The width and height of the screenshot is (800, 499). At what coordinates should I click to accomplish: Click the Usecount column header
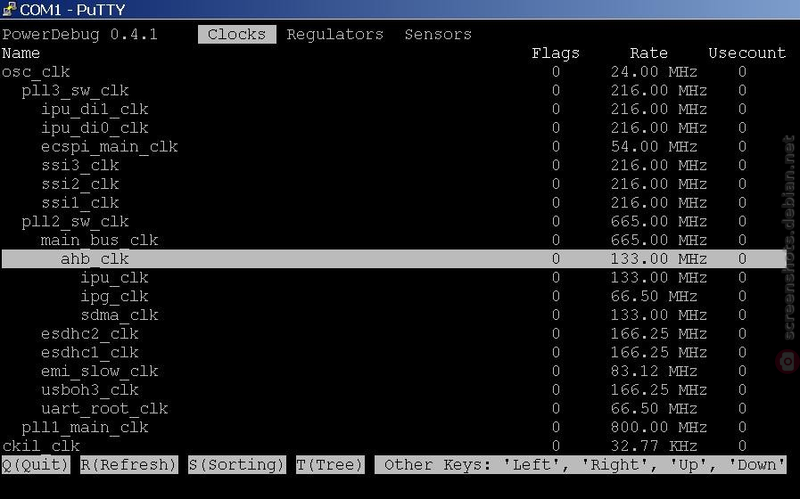747,53
